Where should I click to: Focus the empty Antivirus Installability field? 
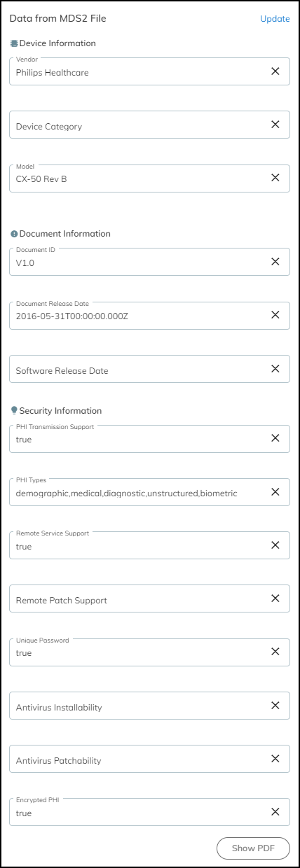click(x=149, y=706)
